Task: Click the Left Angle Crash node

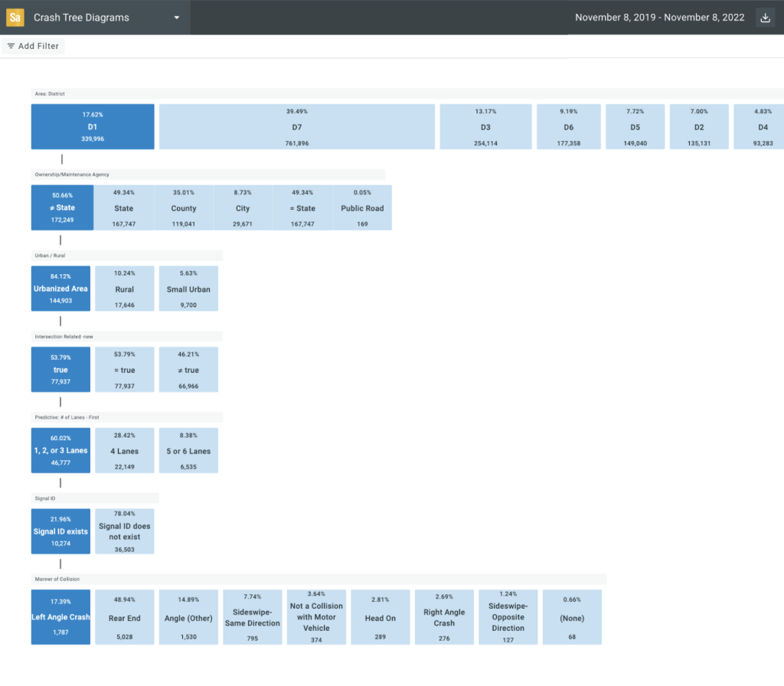Action: [60, 617]
